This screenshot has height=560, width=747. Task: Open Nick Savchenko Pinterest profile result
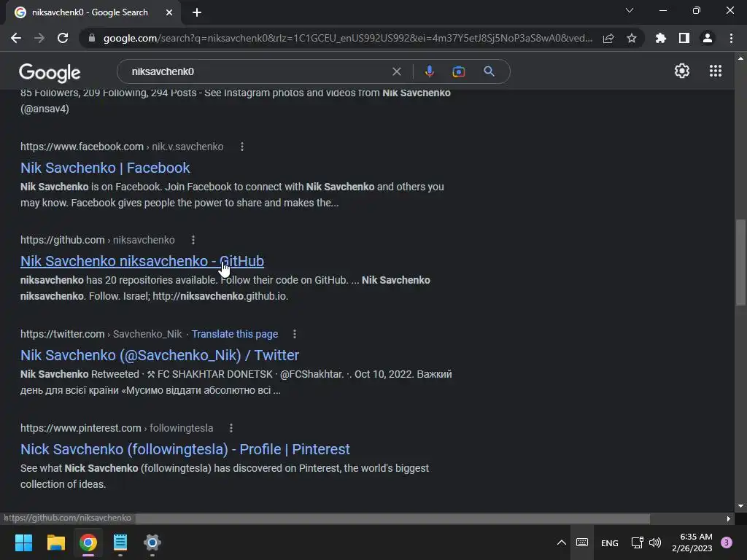[x=185, y=449]
